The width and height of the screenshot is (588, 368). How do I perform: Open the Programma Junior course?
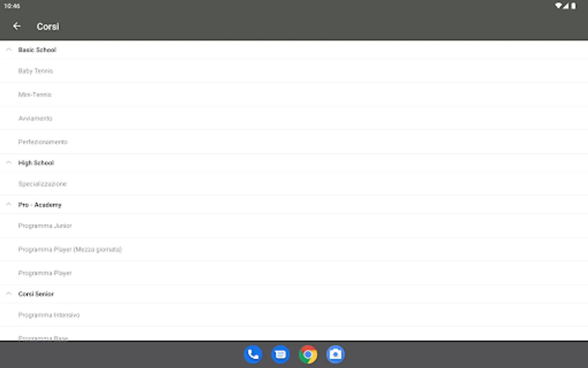294,226
